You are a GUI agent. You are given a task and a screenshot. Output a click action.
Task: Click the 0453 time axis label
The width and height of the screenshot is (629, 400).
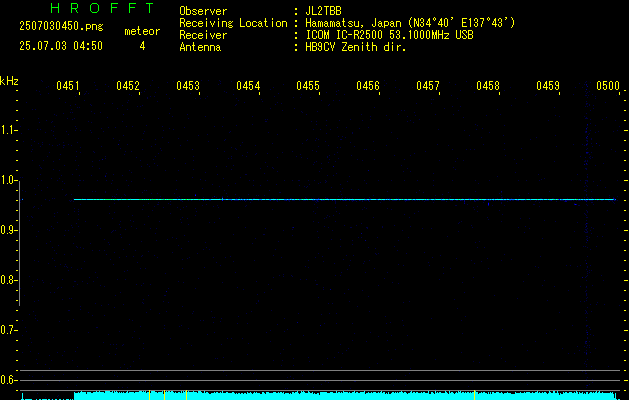click(x=188, y=86)
